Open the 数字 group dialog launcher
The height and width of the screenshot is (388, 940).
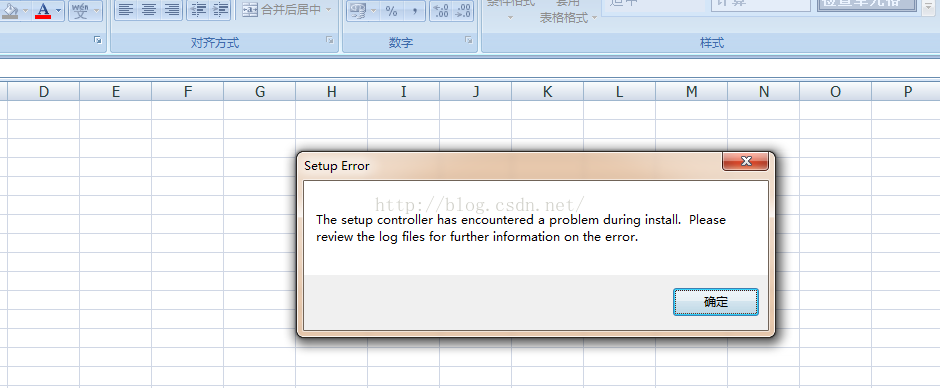[469, 40]
